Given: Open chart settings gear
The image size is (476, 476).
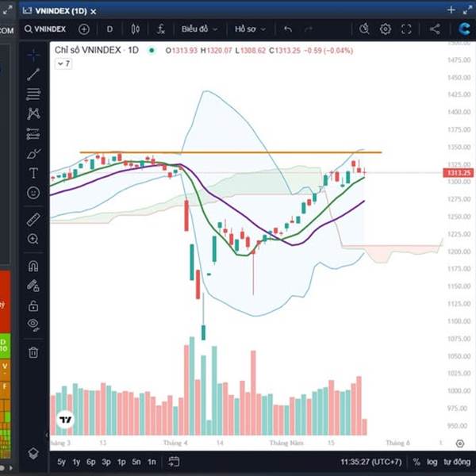Looking at the screenshot, I should (386, 29).
